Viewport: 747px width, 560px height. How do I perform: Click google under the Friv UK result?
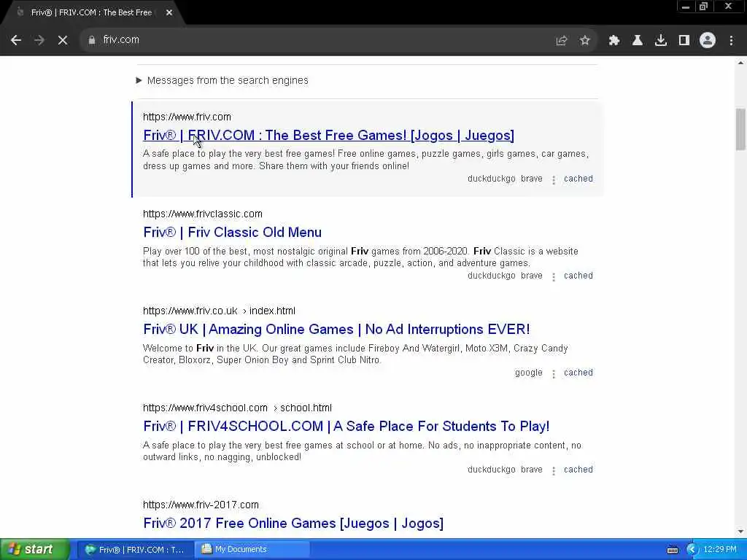tap(529, 373)
